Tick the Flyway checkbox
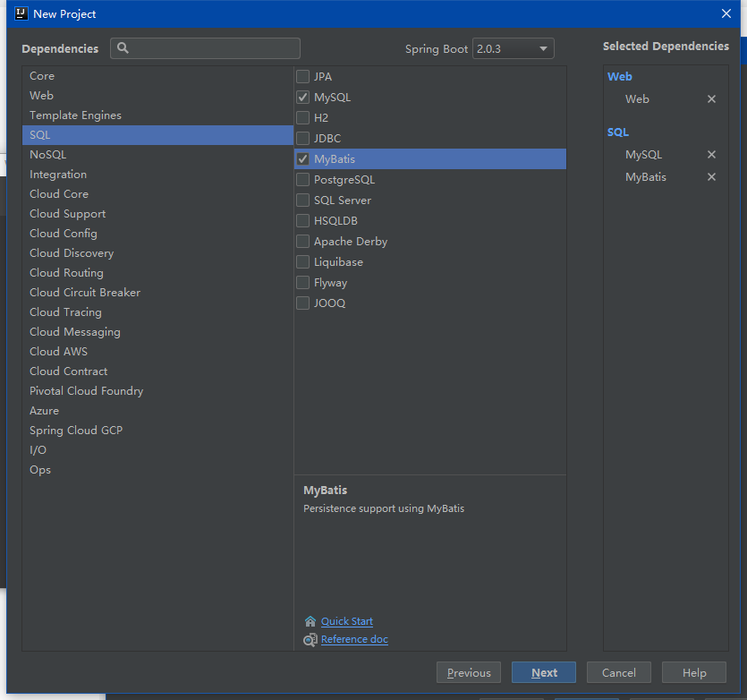The height and width of the screenshot is (700, 747). tap(303, 283)
